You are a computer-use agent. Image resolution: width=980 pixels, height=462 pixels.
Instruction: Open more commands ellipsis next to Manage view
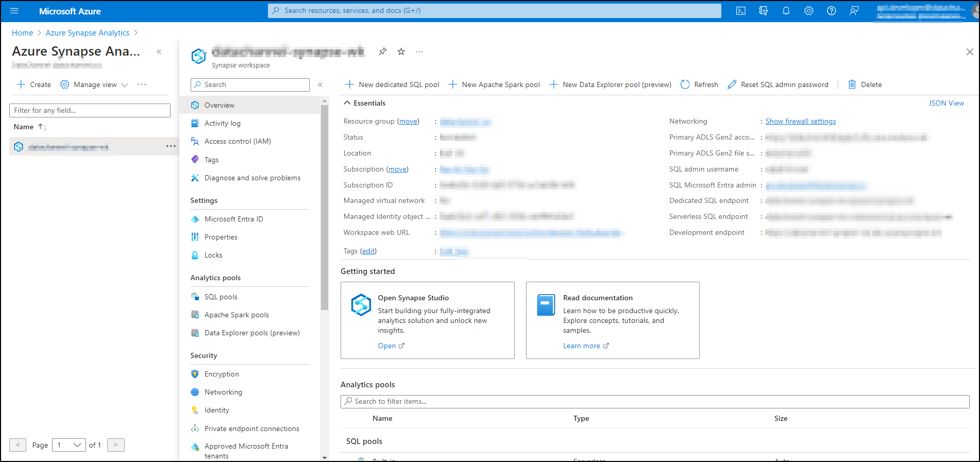(x=142, y=84)
